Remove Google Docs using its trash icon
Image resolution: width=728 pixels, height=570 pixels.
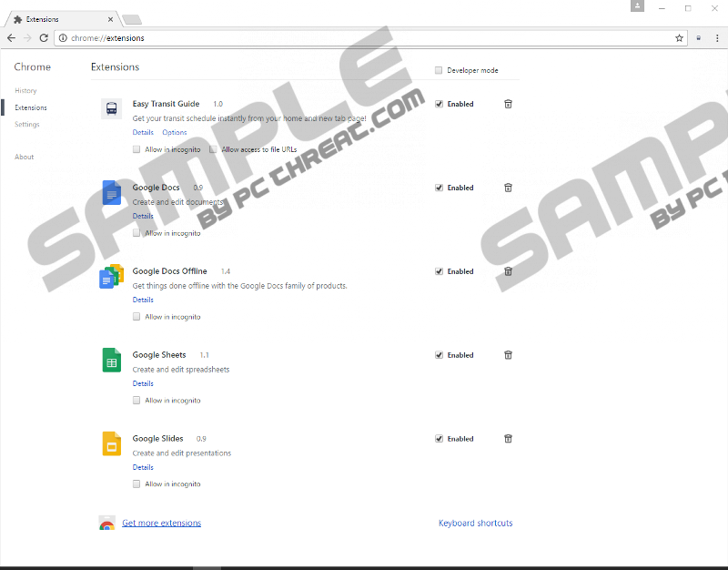click(508, 188)
